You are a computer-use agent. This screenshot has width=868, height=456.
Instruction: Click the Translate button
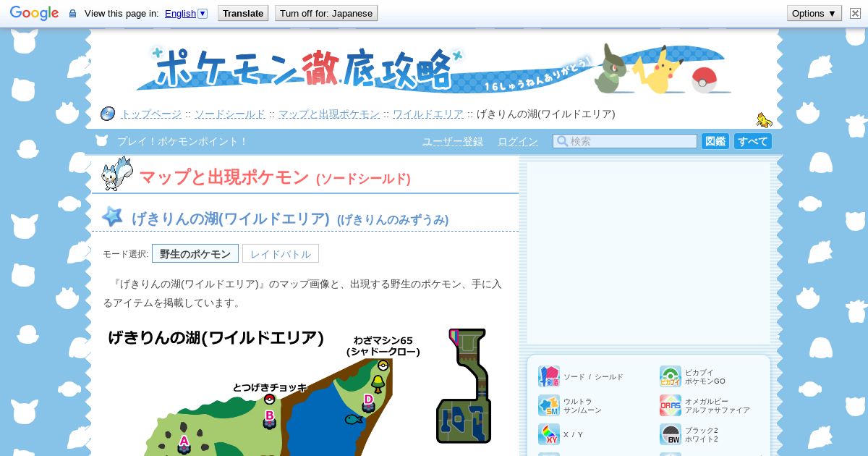[243, 13]
